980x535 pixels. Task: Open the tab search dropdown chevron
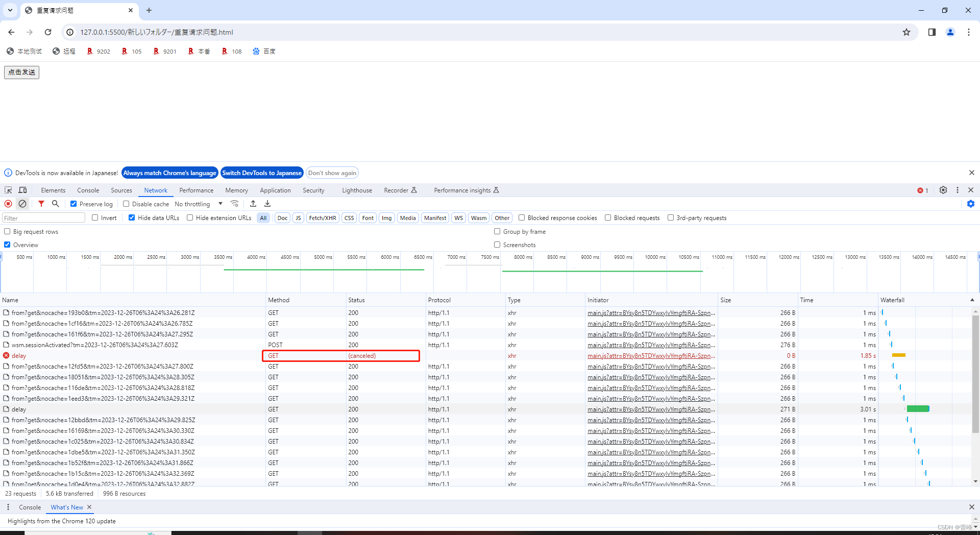10,10
